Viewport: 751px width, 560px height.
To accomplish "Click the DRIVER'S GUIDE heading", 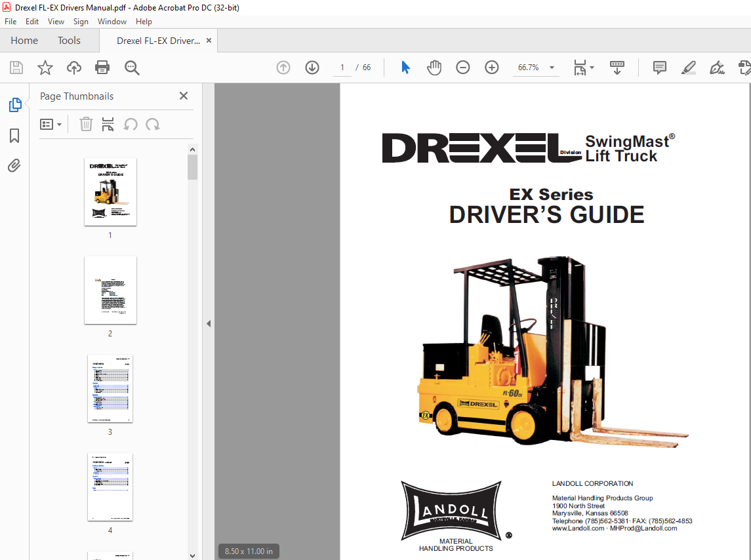I will [x=546, y=214].
